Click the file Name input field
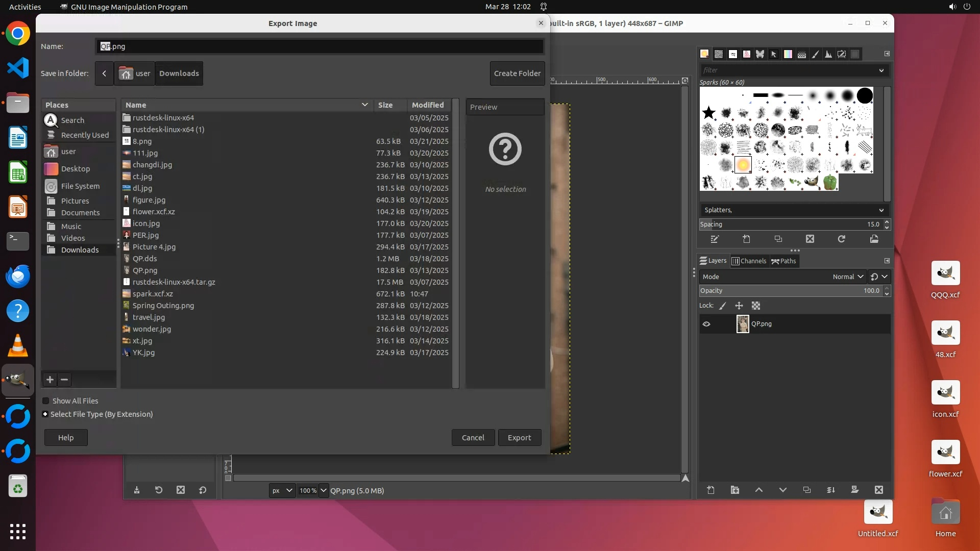This screenshot has height=551, width=980. coord(320,46)
